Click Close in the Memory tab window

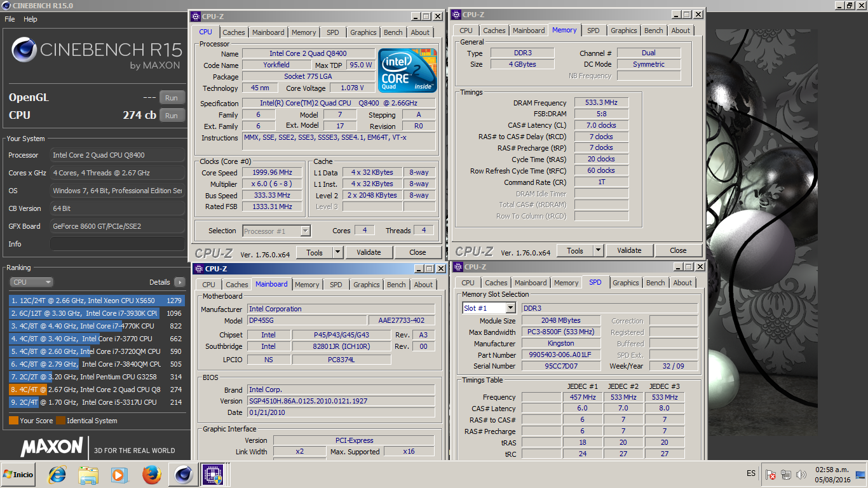678,250
